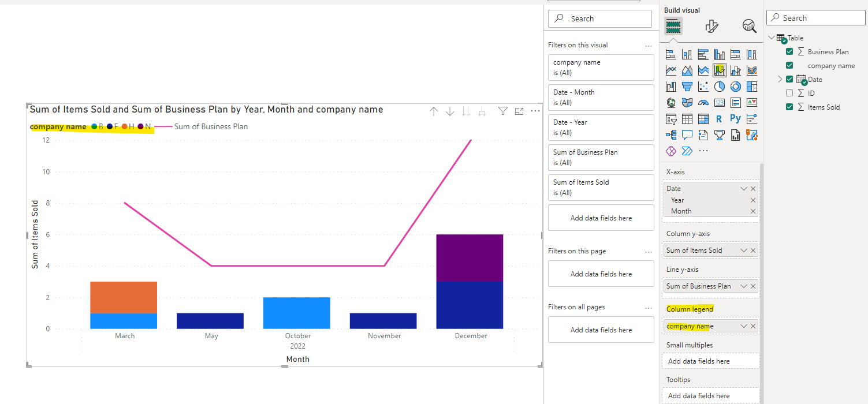This screenshot has width=868, height=404.
Task: Choose the Clustered column chart visual
Action: pyautogui.click(x=720, y=54)
